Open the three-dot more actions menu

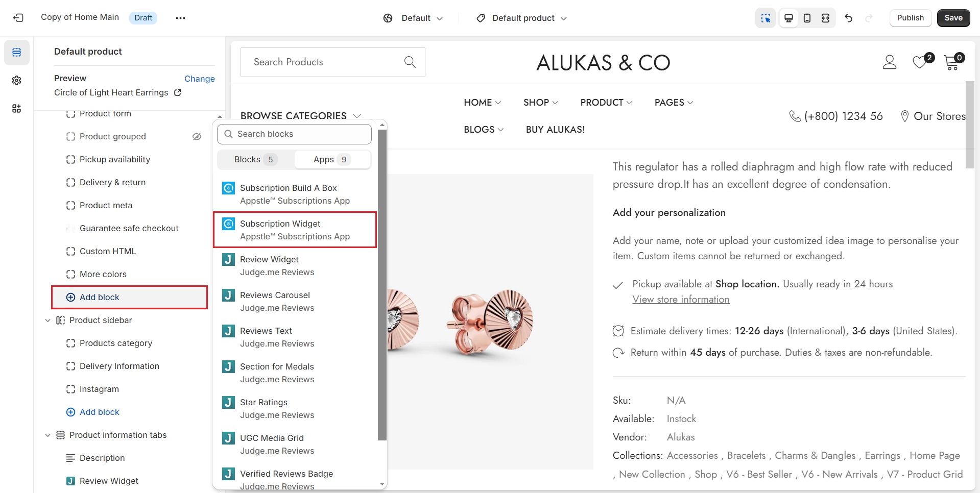pos(180,18)
